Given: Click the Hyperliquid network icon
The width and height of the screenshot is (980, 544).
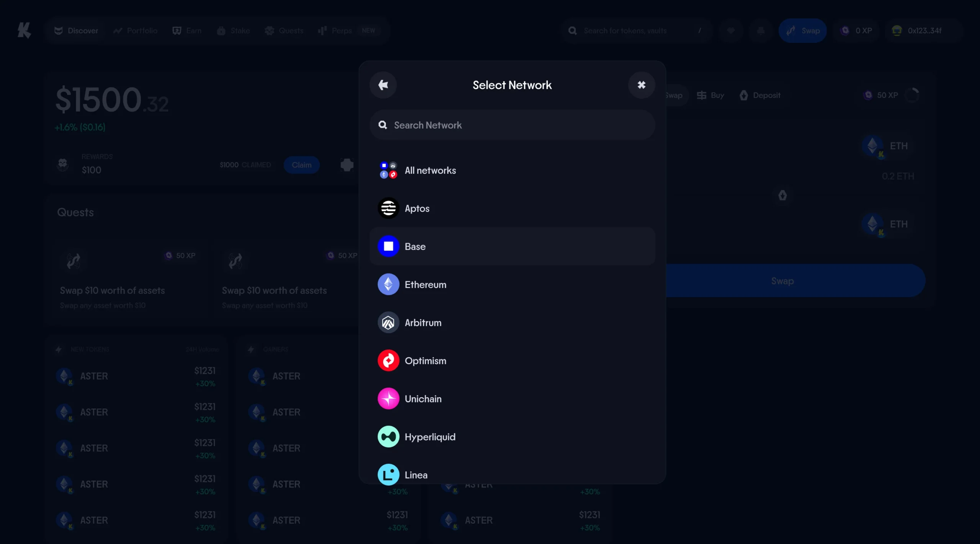Looking at the screenshot, I should 388,437.
